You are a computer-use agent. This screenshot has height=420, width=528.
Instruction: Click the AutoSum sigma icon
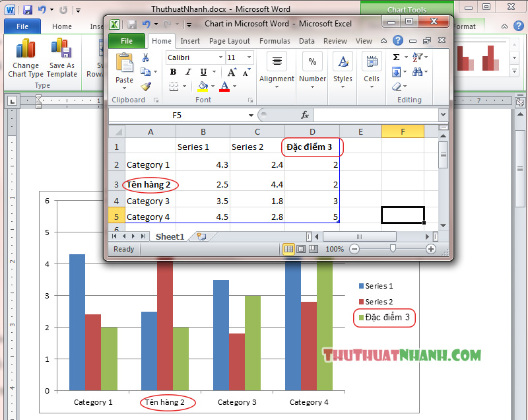(x=397, y=57)
